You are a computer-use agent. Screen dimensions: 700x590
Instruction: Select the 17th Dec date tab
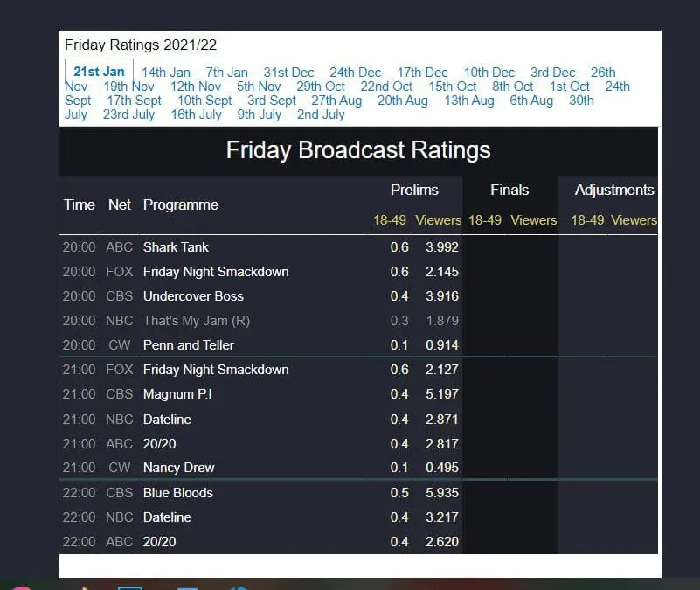[x=422, y=73]
